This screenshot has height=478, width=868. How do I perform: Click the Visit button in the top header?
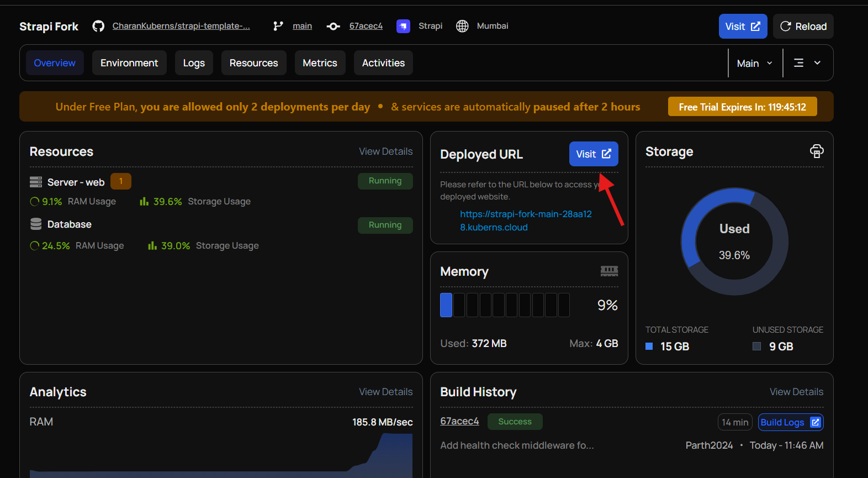(743, 27)
